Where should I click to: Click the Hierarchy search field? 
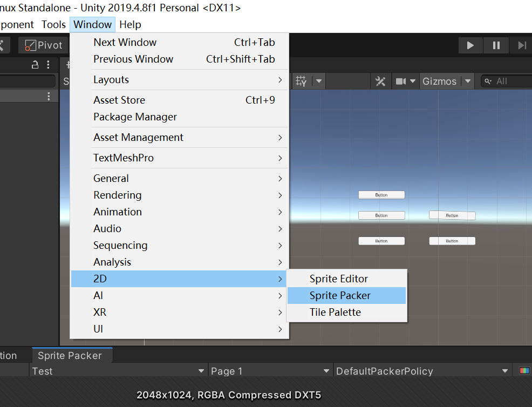tap(27, 81)
